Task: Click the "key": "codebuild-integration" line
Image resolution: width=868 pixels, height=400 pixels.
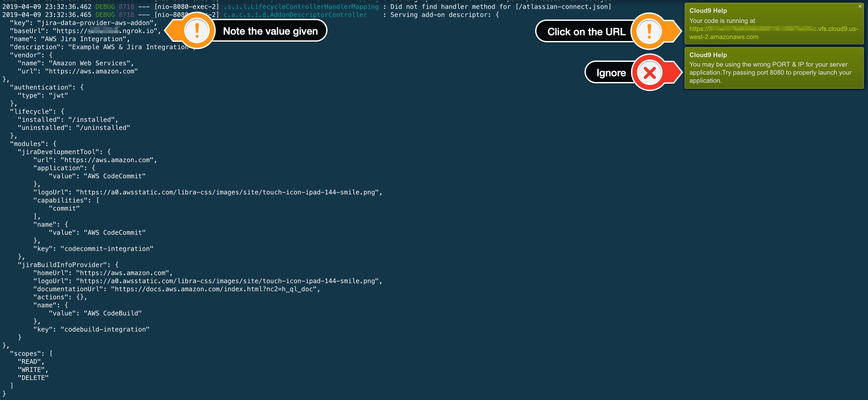Action: click(x=91, y=329)
